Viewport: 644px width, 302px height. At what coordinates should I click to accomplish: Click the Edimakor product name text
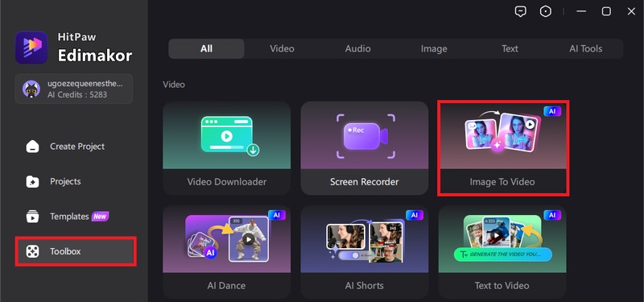tap(95, 55)
